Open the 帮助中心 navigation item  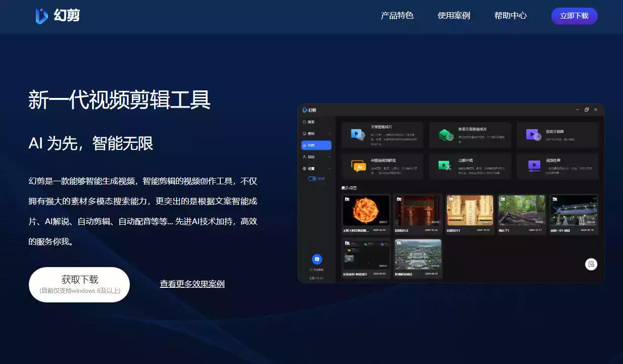pyautogui.click(x=510, y=16)
